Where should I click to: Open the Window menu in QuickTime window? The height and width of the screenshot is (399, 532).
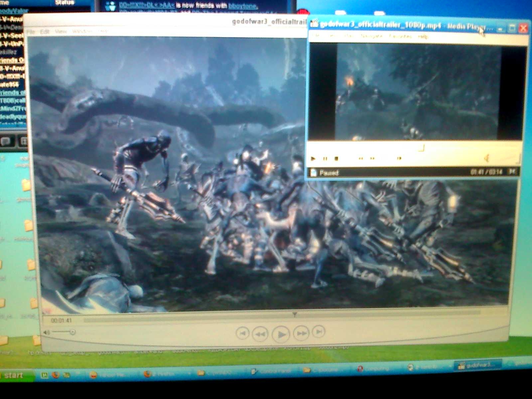(x=82, y=31)
